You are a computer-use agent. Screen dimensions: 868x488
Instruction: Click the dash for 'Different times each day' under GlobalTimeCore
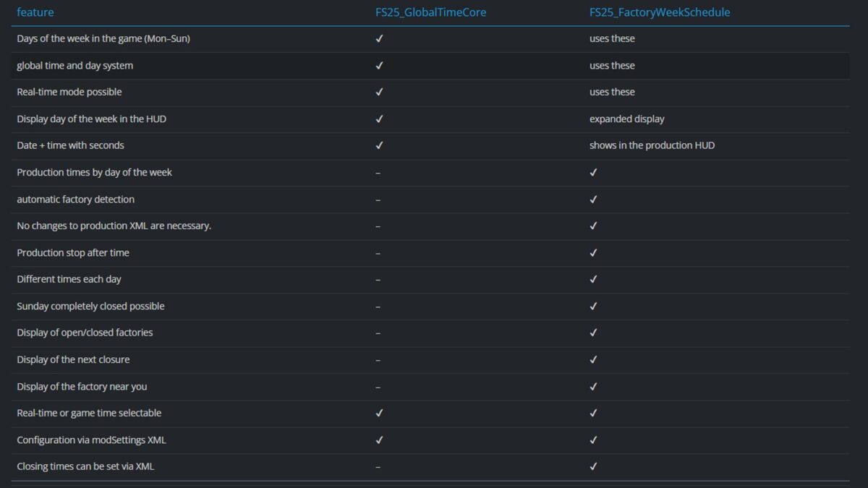(x=378, y=280)
